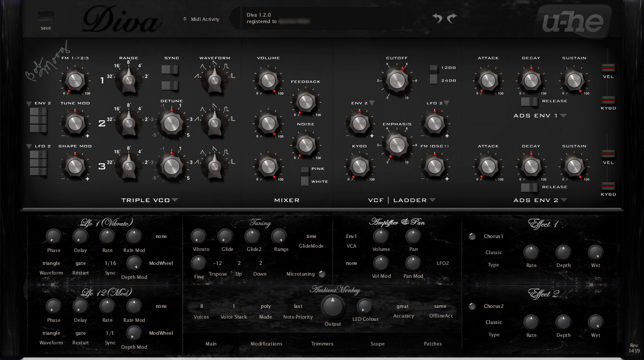Toggle Effect 2 power LED

coord(472,306)
